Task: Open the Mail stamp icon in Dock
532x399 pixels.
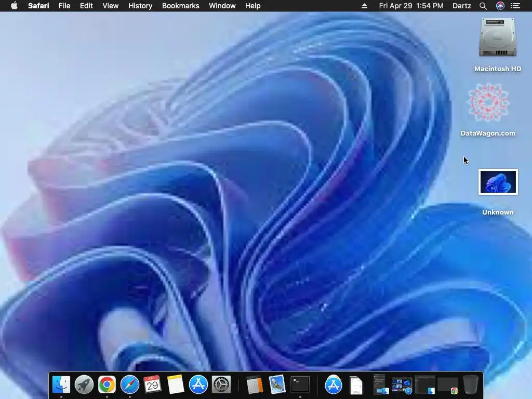Action: (277, 384)
